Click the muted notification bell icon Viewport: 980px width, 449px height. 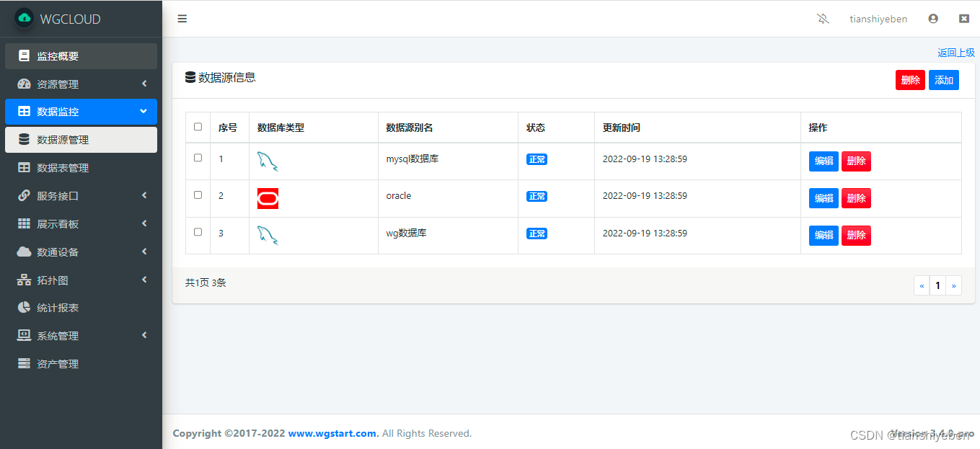point(823,18)
